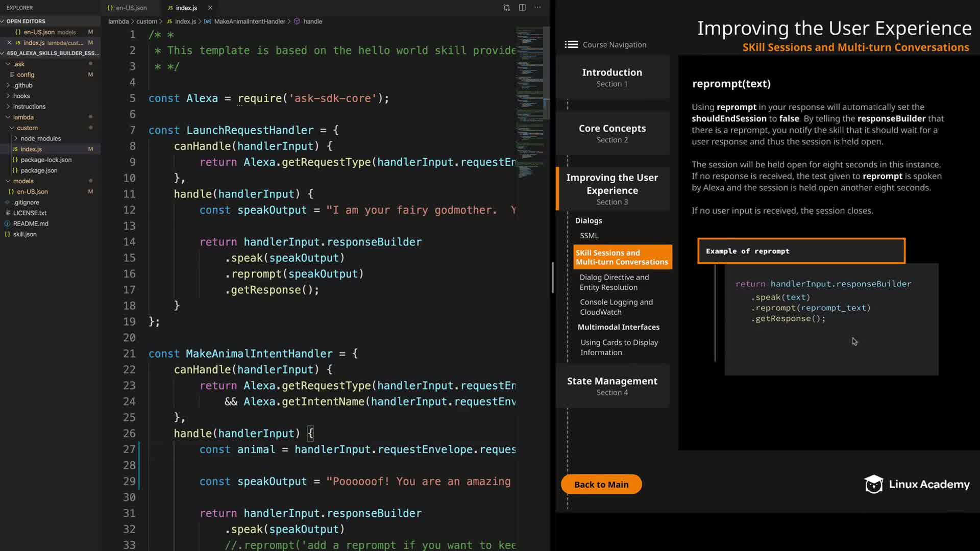Click the Linux Academy logo icon
The width and height of the screenshot is (980, 551).
tap(873, 484)
